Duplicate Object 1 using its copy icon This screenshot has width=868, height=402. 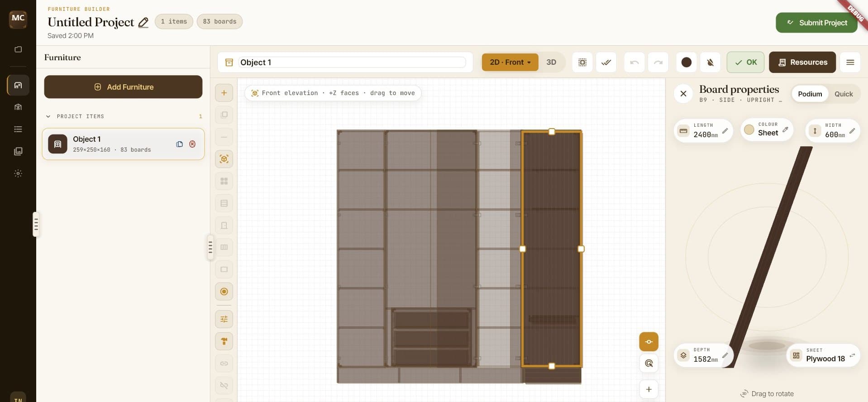180,144
